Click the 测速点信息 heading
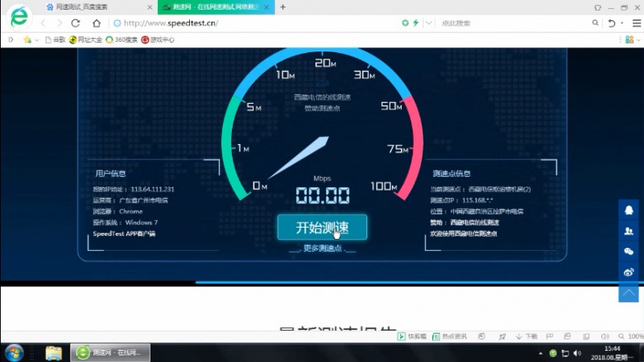Viewport: 644px width, 362px height. click(x=452, y=174)
